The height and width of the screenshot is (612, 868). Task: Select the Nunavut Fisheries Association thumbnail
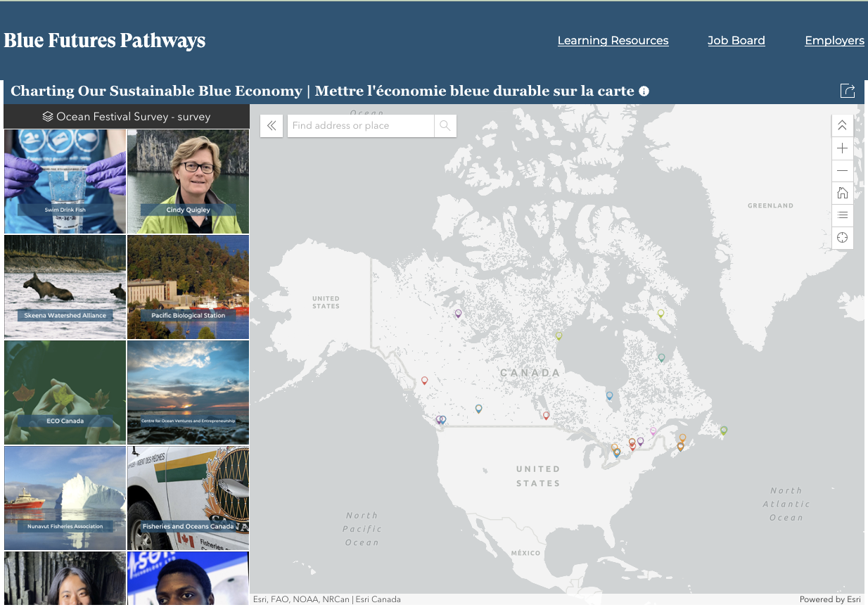coord(65,498)
